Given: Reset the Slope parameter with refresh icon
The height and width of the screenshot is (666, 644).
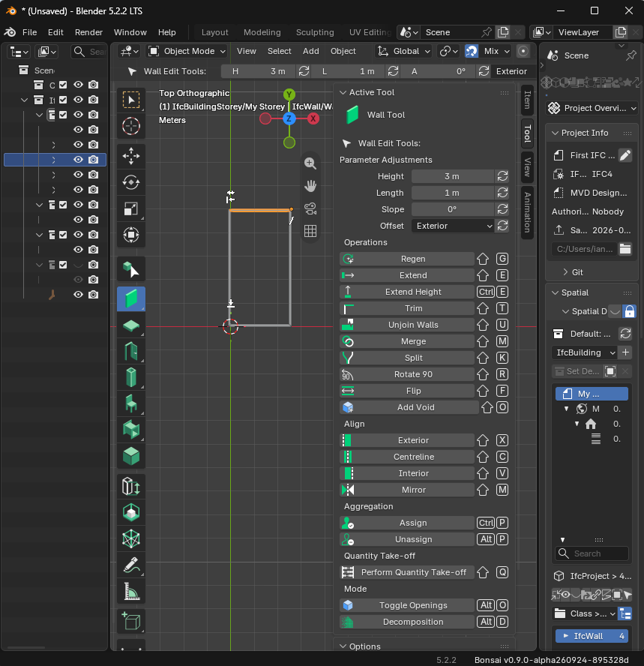Looking at the screenshot, I should click(x=502, y=209).
